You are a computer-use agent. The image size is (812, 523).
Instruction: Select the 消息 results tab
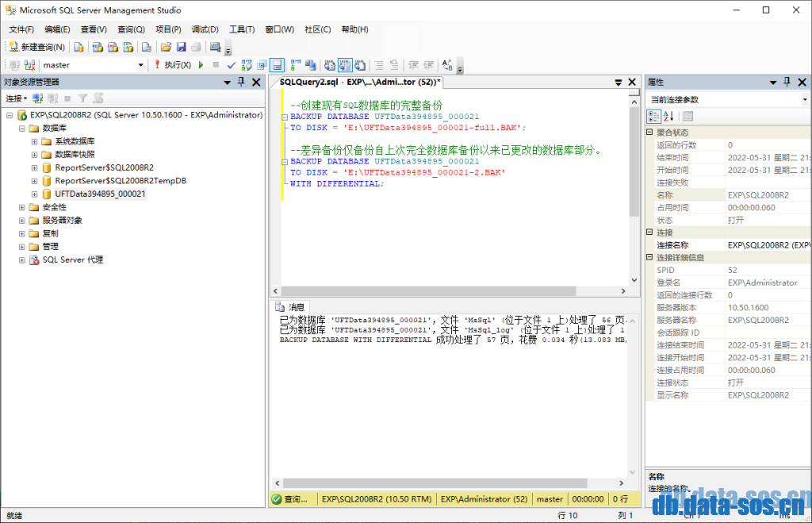290,307
